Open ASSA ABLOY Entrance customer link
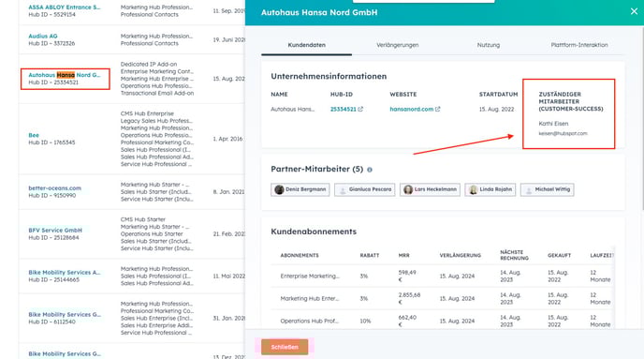 64,7
